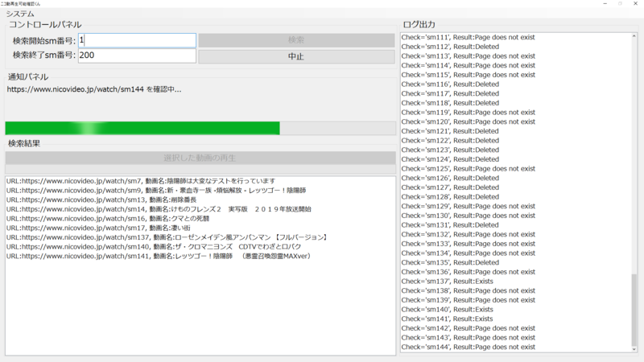This screenshot has height=362, width=644.
Task: Select the sm14 けものフレンズ２ result
Action: tap(158, 209)
